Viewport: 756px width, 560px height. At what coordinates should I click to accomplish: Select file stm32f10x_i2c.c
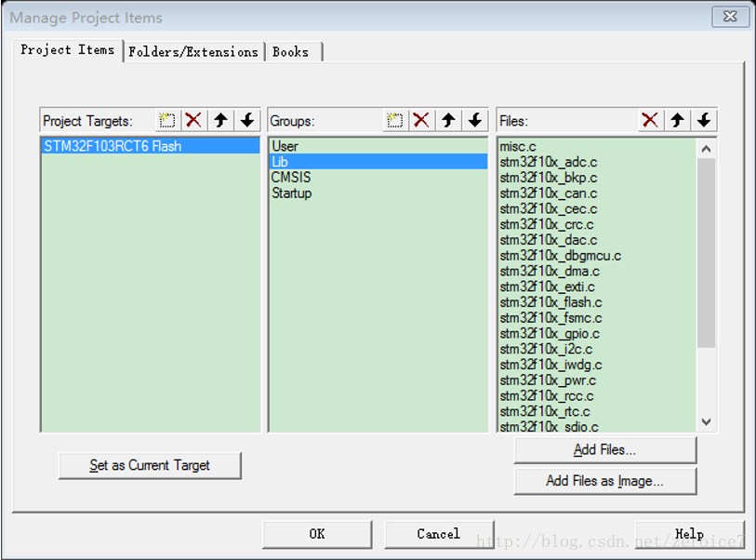click(x=597, y=349)
